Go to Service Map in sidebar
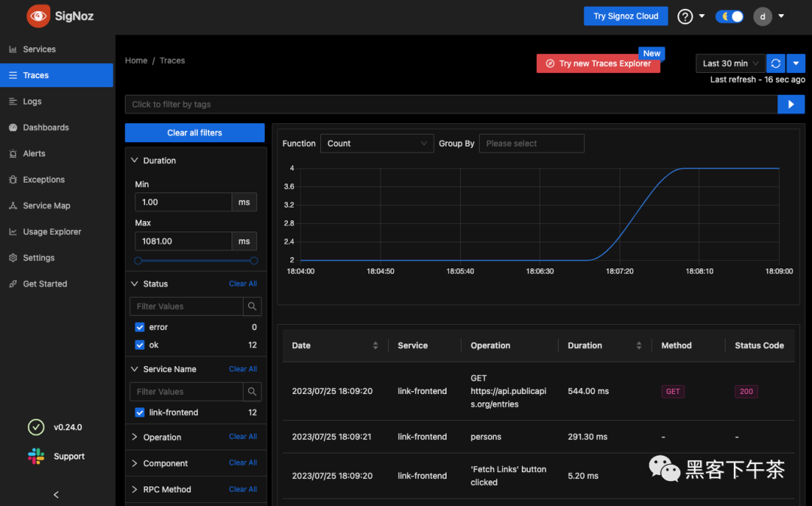 coord(46,206)
